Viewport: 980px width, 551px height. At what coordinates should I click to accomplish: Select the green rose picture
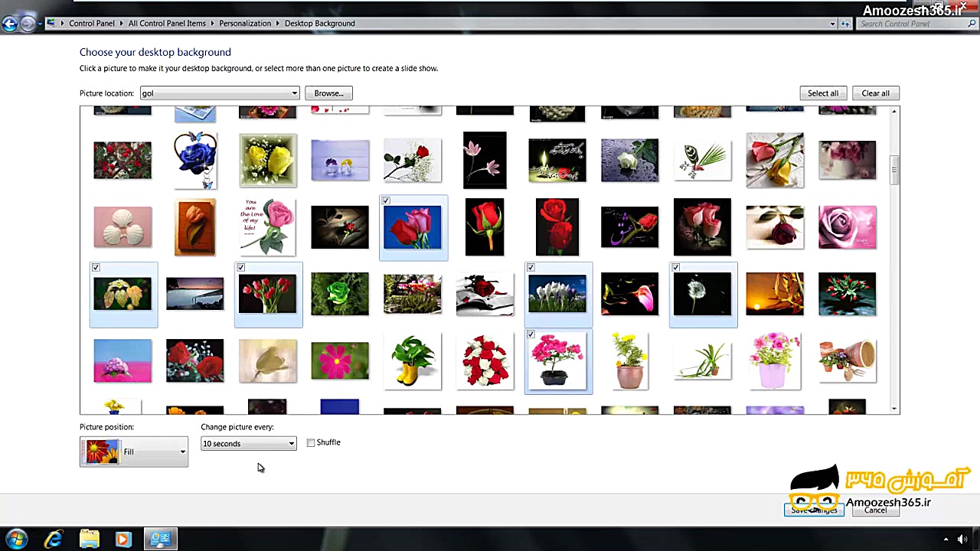click(x=340, y=294)
